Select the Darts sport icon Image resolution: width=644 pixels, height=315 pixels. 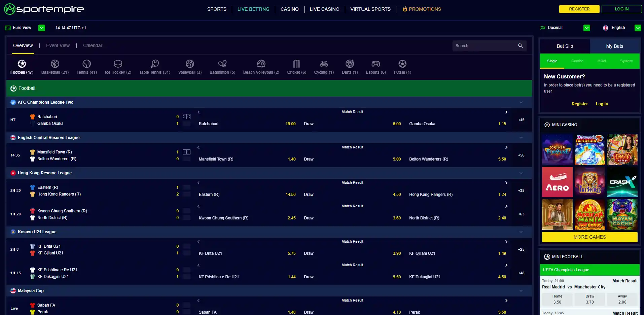click(350, 64)
